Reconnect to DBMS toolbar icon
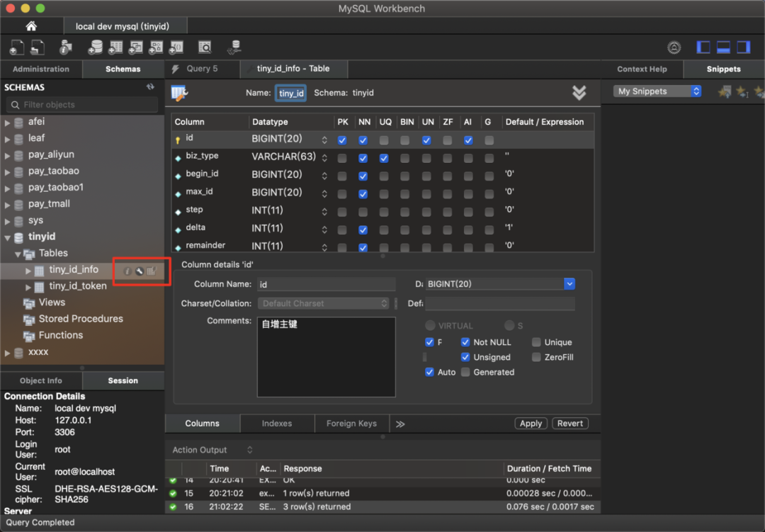Screen dimensions: 765x532 coord(234,47)
